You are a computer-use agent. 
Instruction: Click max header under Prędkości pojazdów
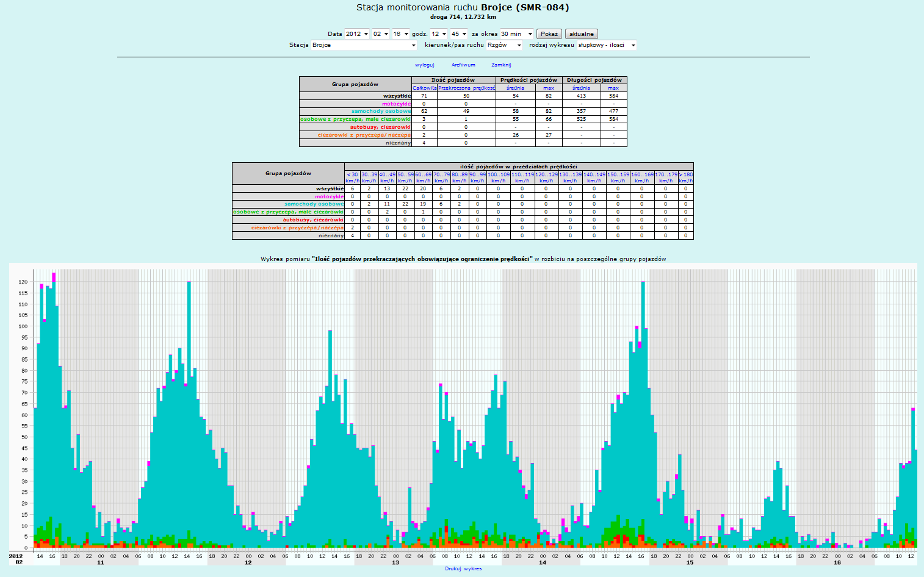point(549,88)
